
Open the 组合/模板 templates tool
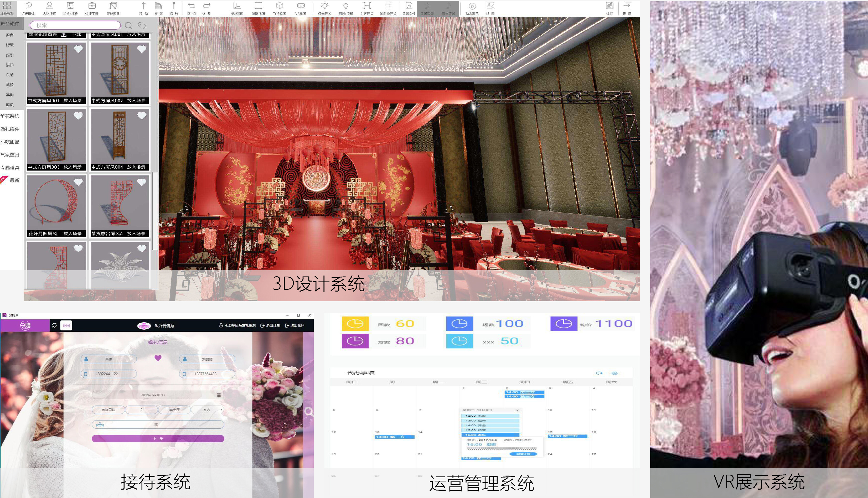click(x=70, y=8)
